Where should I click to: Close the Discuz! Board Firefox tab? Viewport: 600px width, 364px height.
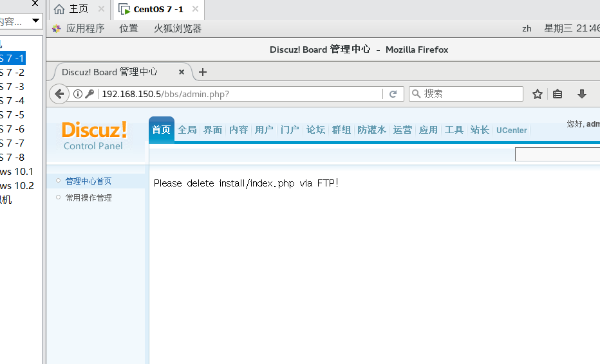(x=182, y=72)
